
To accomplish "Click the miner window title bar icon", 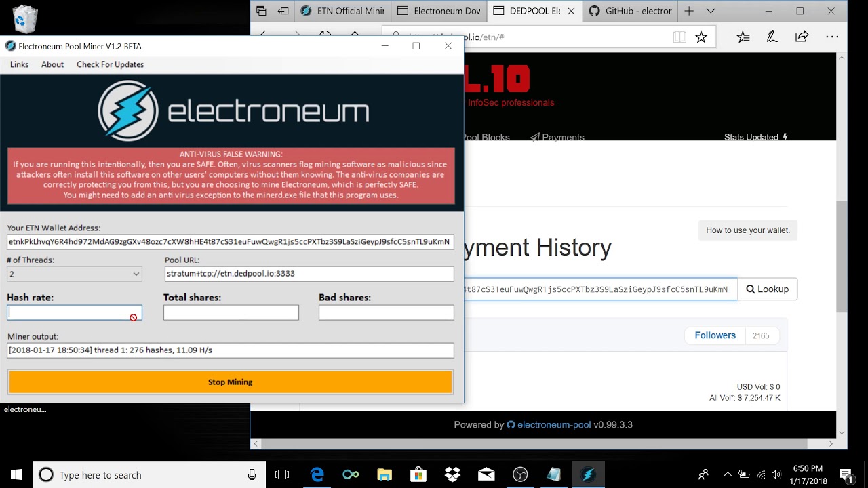I will pos(11,46).
